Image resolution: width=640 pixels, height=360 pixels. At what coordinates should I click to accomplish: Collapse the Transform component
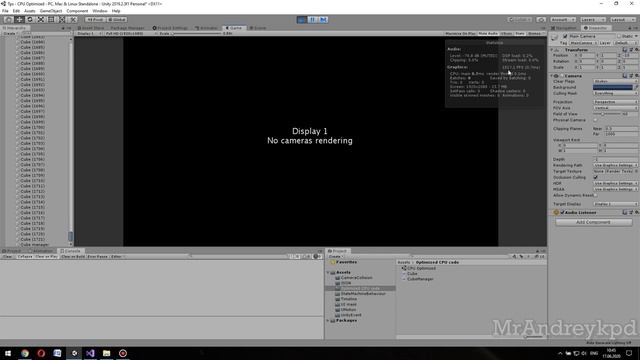(x=552, y=50)
